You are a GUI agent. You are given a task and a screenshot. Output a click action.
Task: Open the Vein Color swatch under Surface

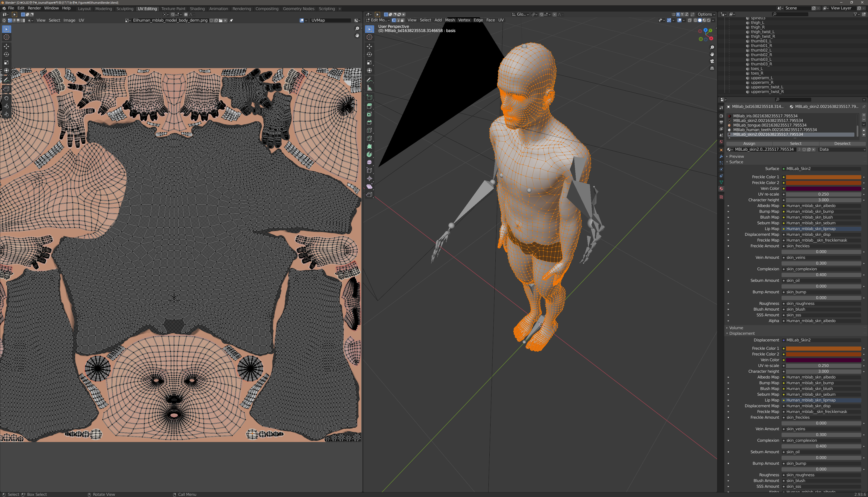coord(823,188)
